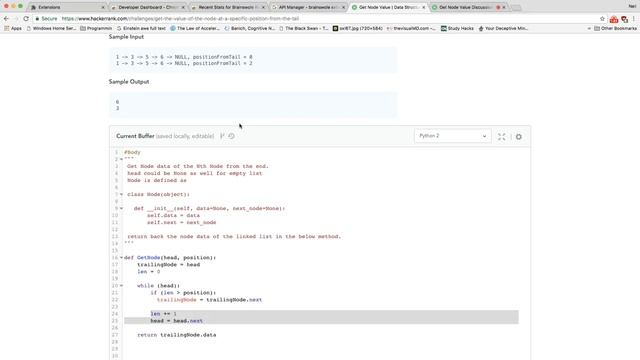Click the 'def GetNode(head, position):' line
The width and height of the screenshot is (640, 360).
[170, 258]
